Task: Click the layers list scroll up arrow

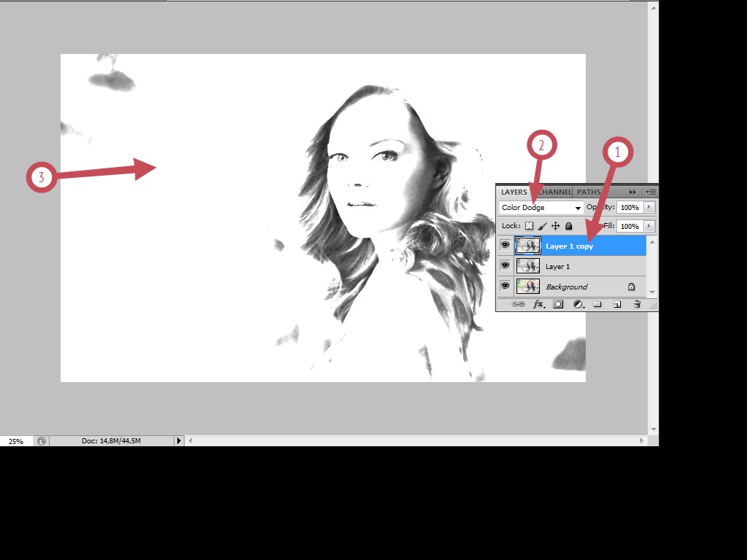Action: [652, 242]
